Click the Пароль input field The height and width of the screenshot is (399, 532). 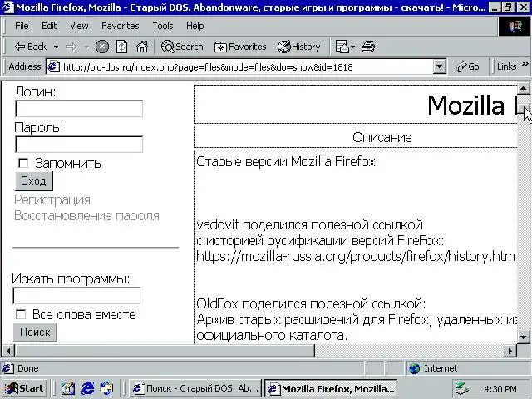click(x=79, y=145)
